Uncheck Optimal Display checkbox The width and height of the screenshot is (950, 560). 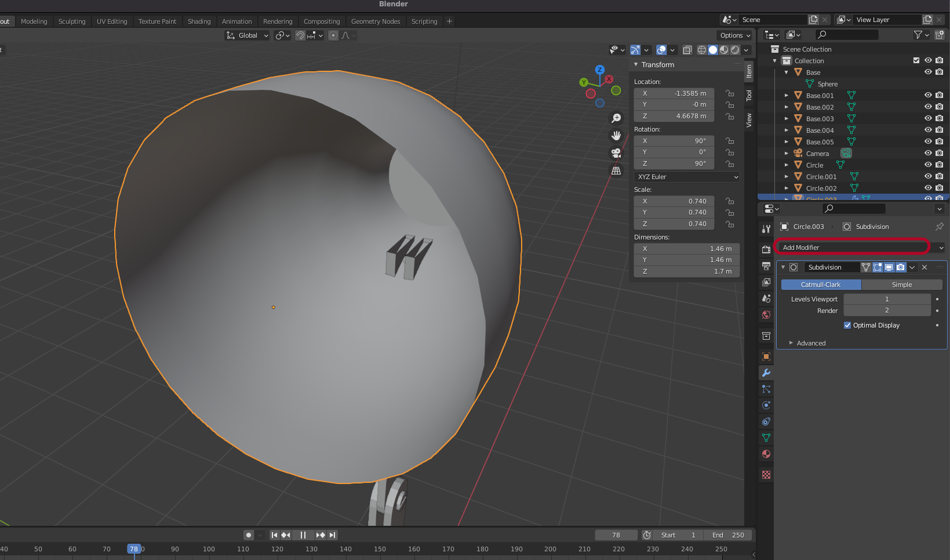click(847, 325)
